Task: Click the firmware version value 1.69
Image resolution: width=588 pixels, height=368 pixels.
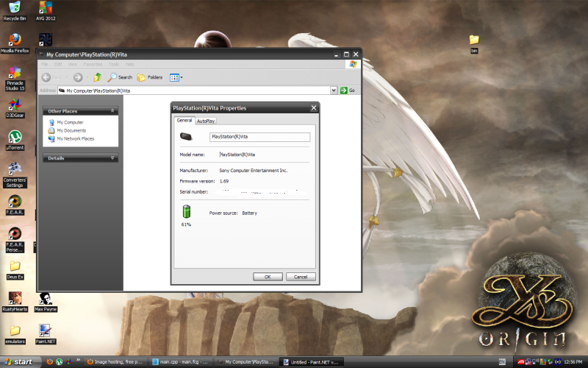Action: (224, 181)
